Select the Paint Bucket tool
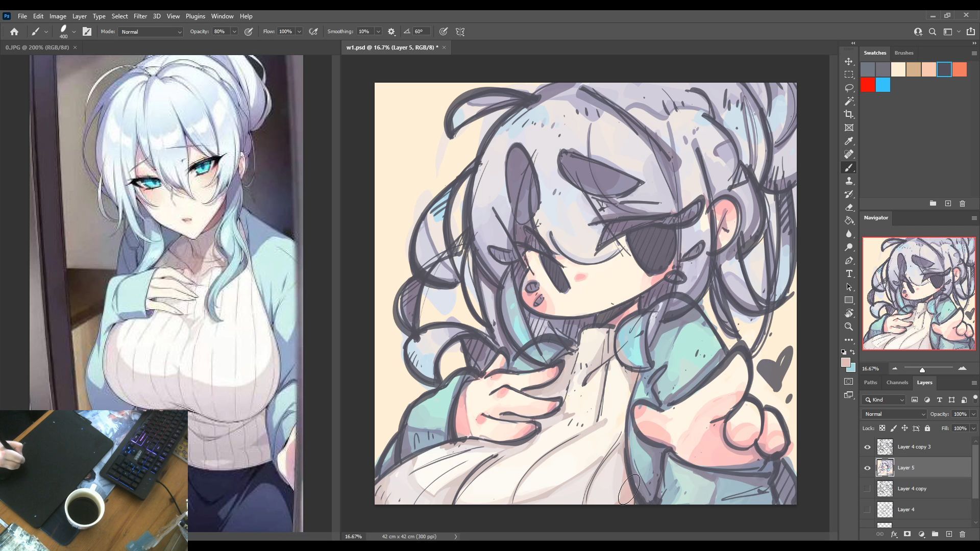Image resolution: width=980 pixels, height=551 pixels. pyautogui.click(x=849, y=220)
